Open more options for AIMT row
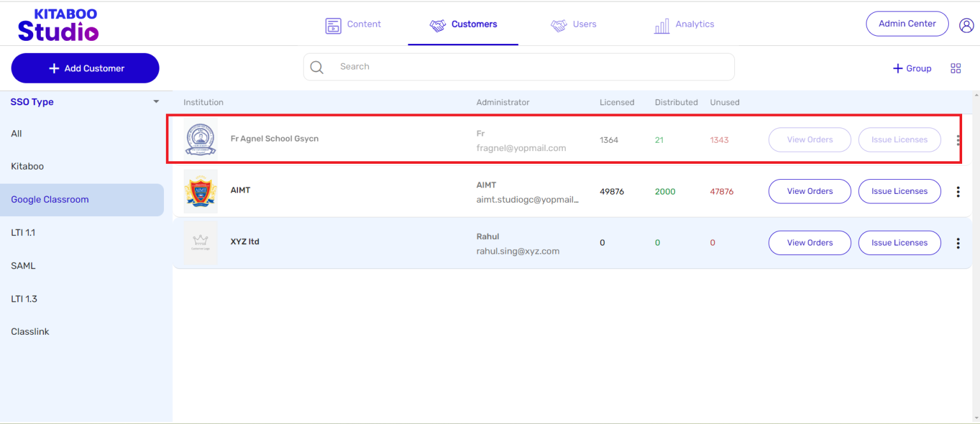The image size is (980, 424). pos(958,191)
